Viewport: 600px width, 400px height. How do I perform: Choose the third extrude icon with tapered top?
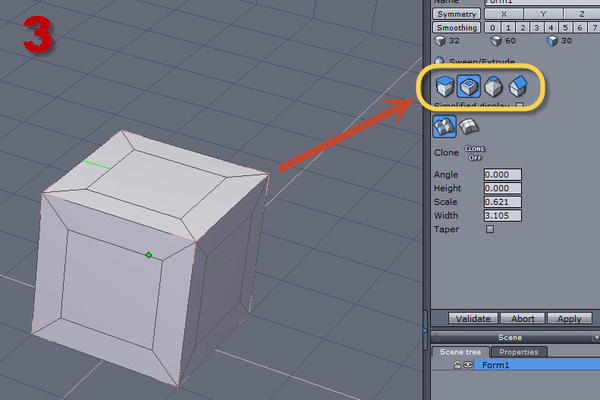[494, 86]
